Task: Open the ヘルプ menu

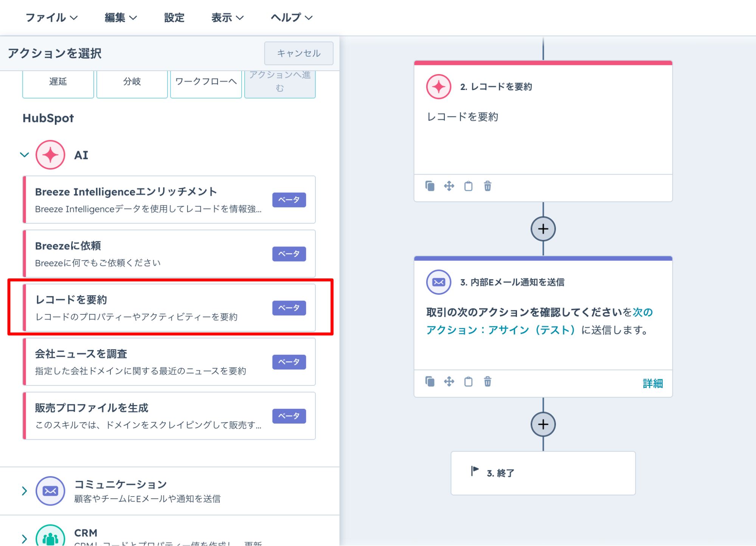Action: pyautogui.click(x=292, y=18)
